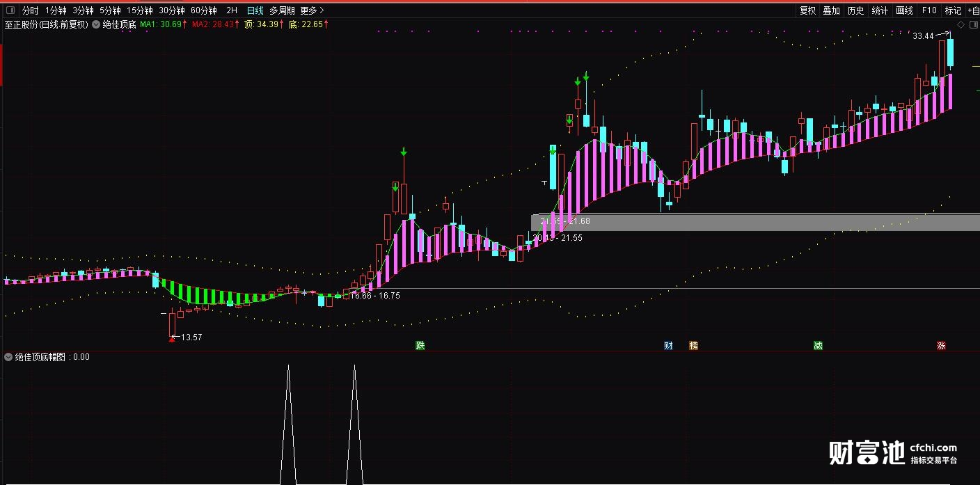
Task: Click the 复权 button
Action: pos(807,10)
